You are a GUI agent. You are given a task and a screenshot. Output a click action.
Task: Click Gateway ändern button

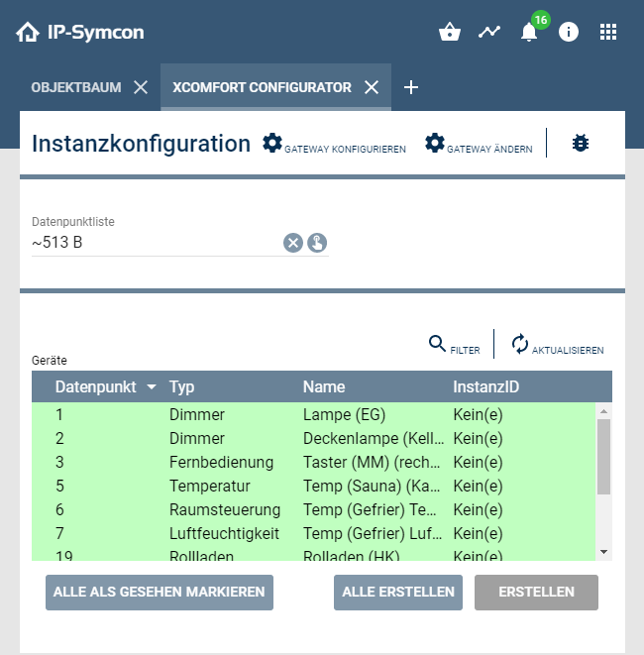coord(479,145)
